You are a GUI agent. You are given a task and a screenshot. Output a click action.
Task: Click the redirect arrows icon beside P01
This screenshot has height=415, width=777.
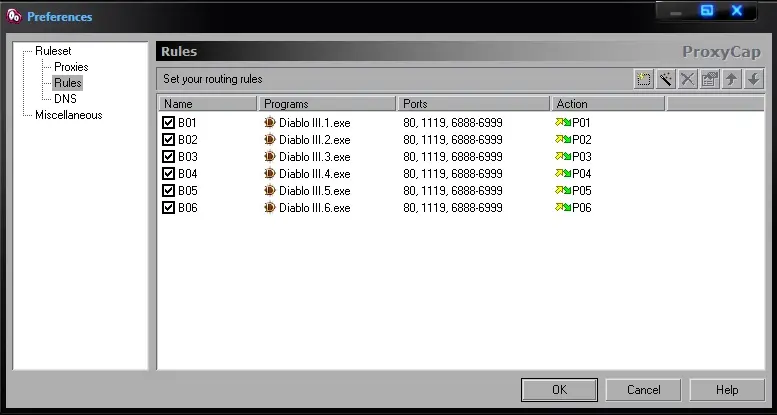pyautogui.click(x=563, y=122)
